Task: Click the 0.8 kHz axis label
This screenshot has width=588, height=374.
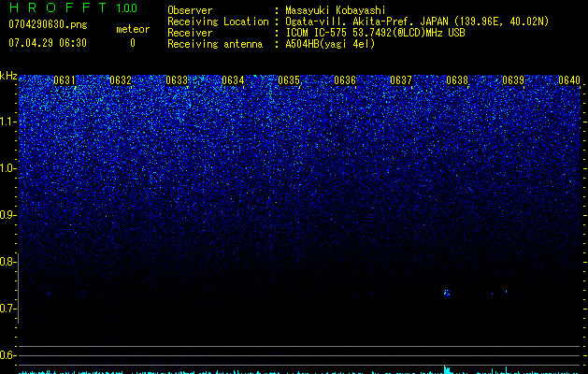Action: (8, 262)
